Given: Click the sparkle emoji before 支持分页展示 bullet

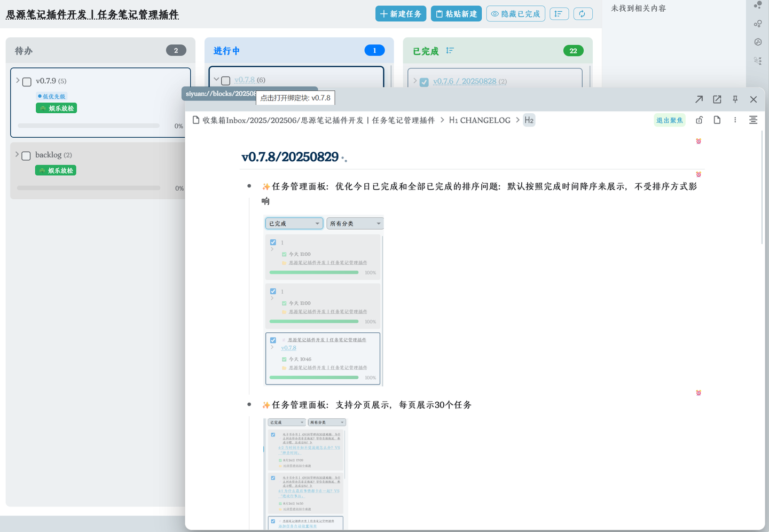Looking at the screenshot, I should click(x=266, y=405).
